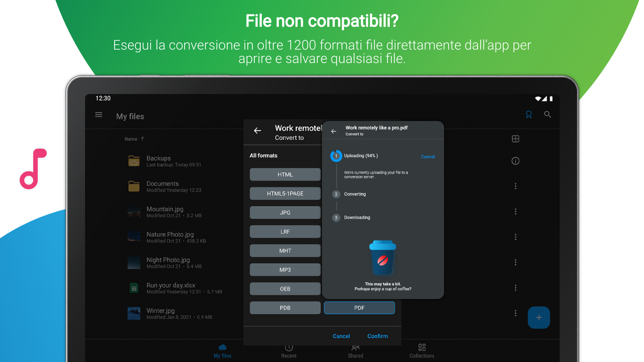Open more options for Winter.jpg
The height and width of the screenshot is (362, 644).
pos(516,313)
